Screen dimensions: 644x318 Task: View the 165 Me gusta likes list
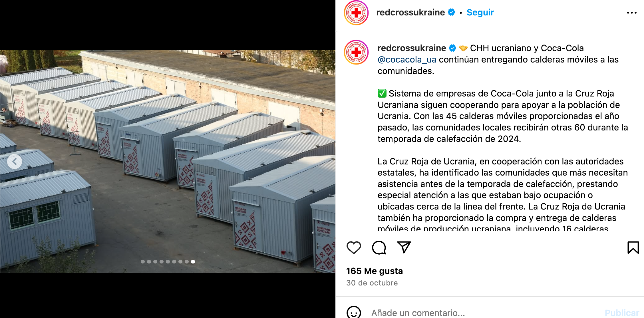pyautogui.click(x=374, y=271)
